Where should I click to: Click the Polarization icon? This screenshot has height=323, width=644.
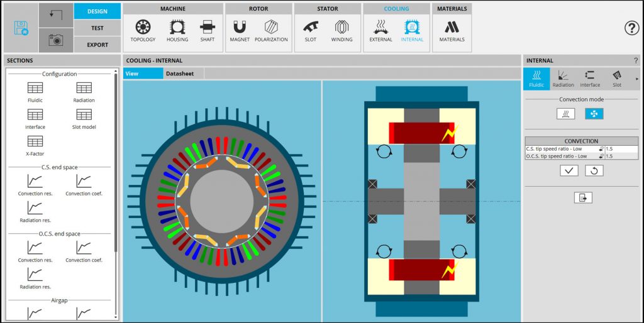point(271,30)
